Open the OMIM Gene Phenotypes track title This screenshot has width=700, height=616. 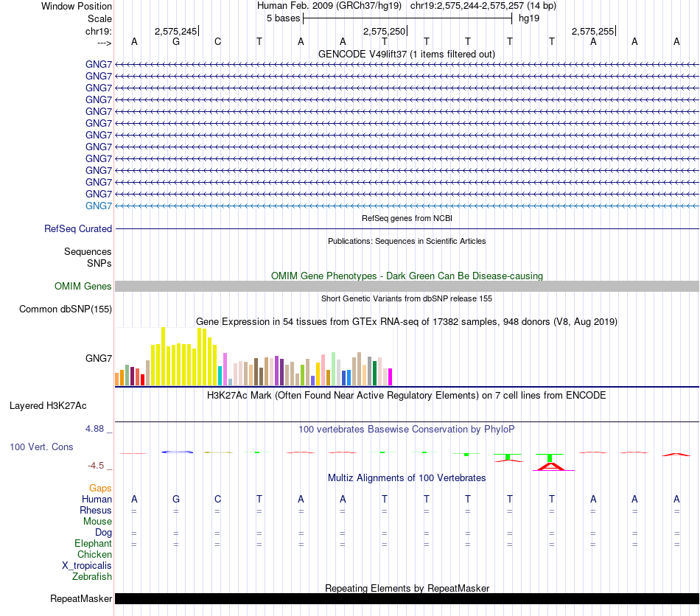407,276
